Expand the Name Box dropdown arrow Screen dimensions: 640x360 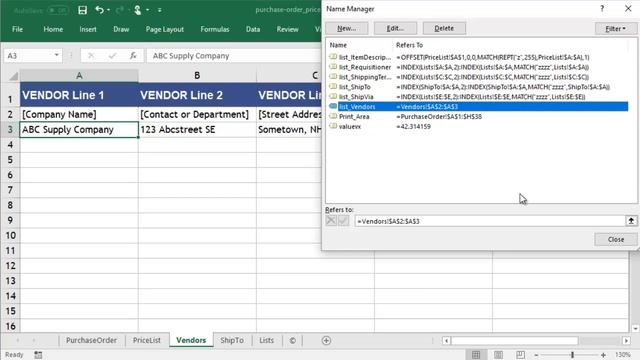click(57, 55)
